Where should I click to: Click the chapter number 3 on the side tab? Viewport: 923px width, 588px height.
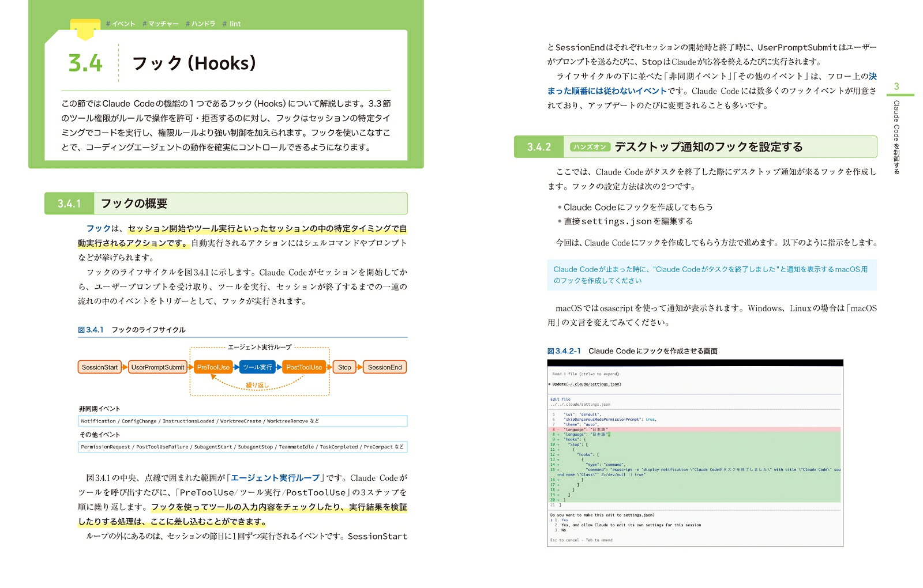[x=896, y=86]
